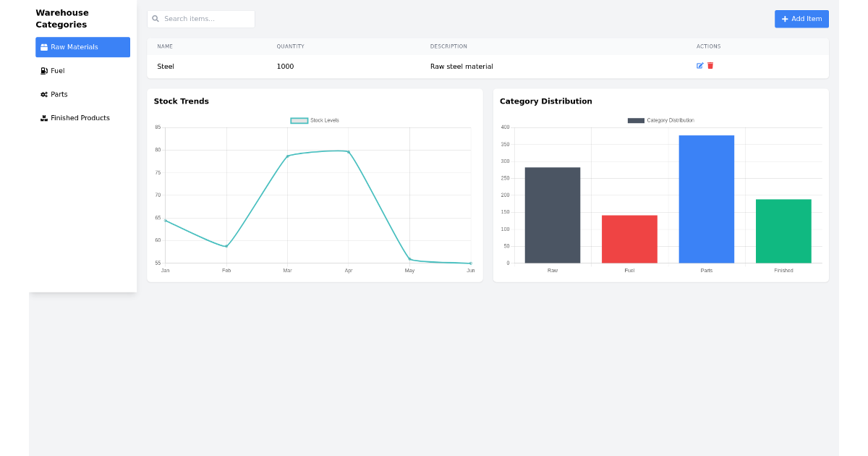Click the Quantity column header
The height and width of the screenshot is (456, 868).
tap(290, 46)
